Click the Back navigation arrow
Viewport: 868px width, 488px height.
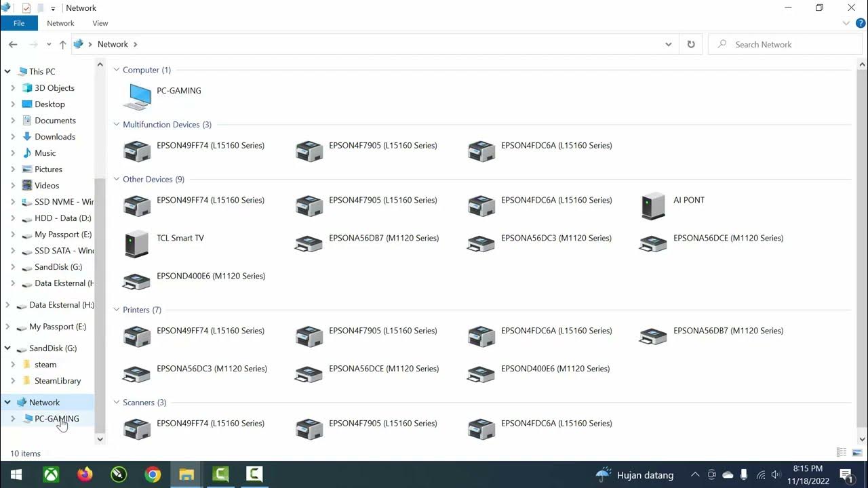pos(13,44)
